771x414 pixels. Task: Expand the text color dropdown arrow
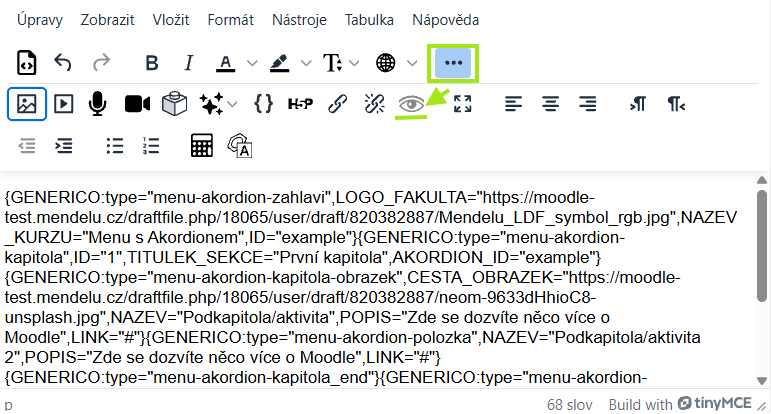252,63
